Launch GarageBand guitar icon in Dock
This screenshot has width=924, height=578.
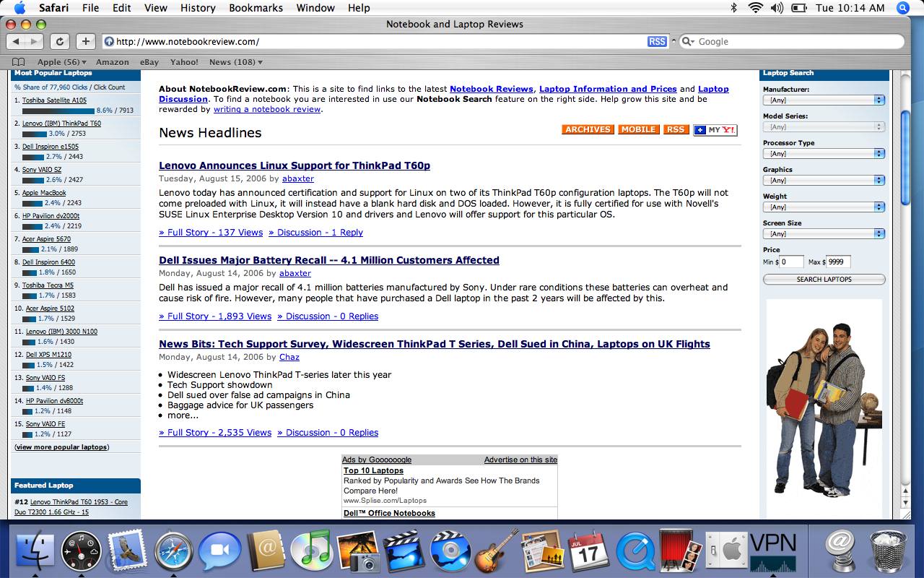pyautogui.click(x=497, y=551)
